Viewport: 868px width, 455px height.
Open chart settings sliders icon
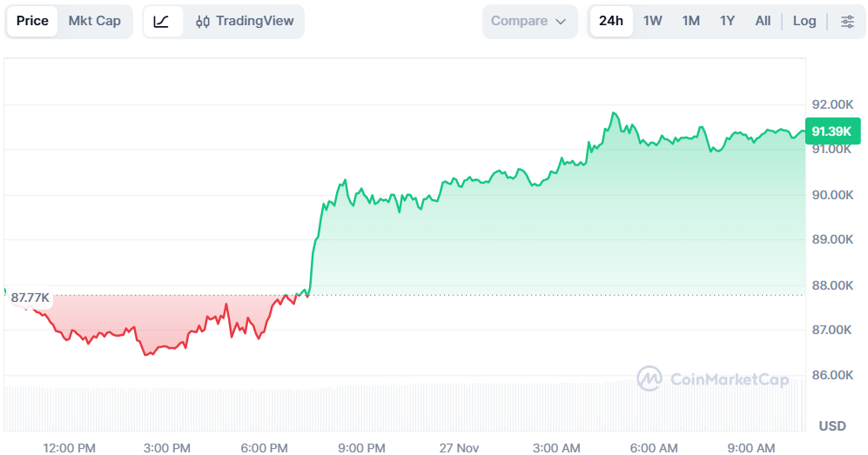pos(847,21)
